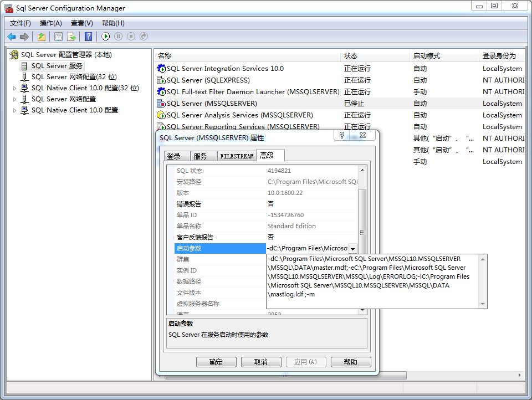The height and width of the screenshot is (400, 532).
Task: Click the SQL Server Integration Services icon
Action: [161, 69]
